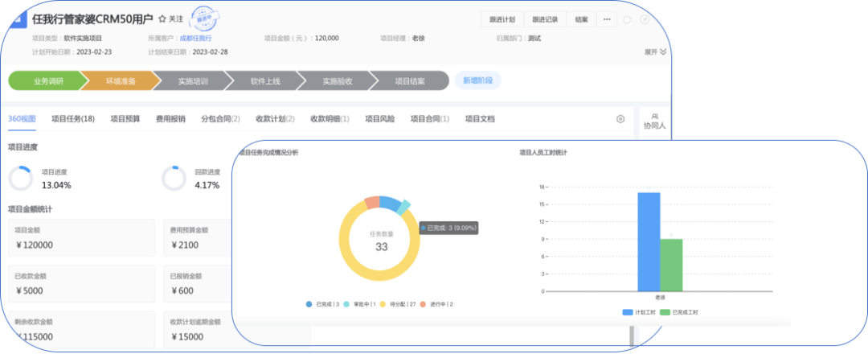The image size is (868, 354).
Task: Click the 项目进度 circular progress ring
Action: click(x=20, y=179)
